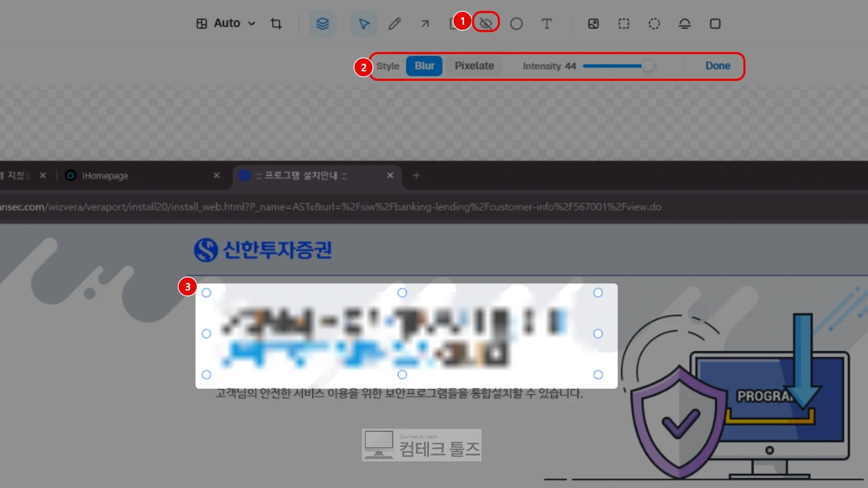Image resolution: width=868 pixels, height=488 pixels.
Task: Select the pointer selection tool
Action: (364, 23)
